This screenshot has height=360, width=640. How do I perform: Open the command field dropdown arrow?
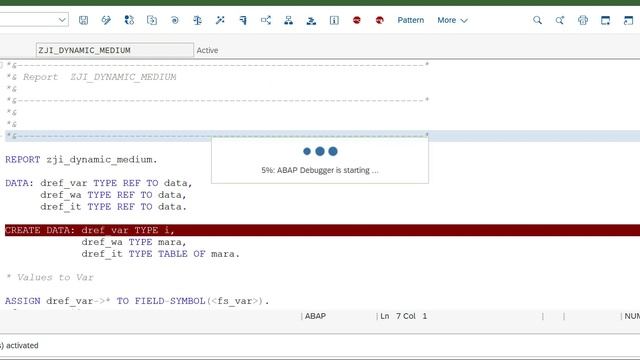62,20
